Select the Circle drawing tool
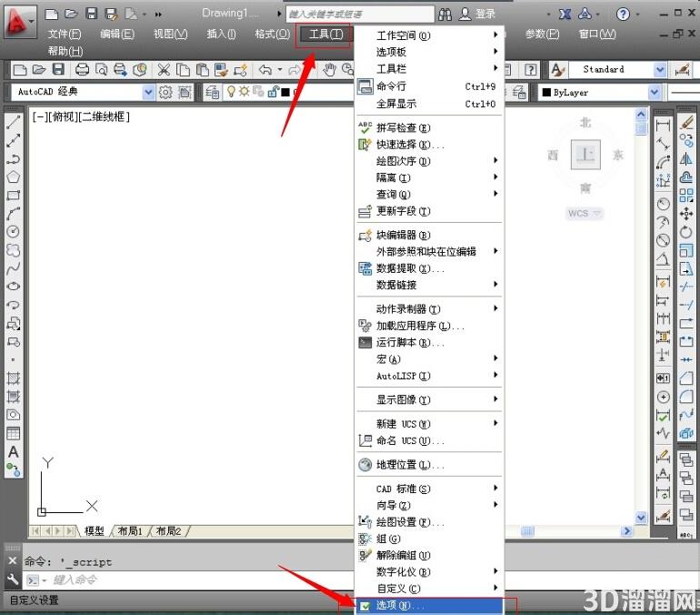 pyautogui.click(x=13, y=232)
